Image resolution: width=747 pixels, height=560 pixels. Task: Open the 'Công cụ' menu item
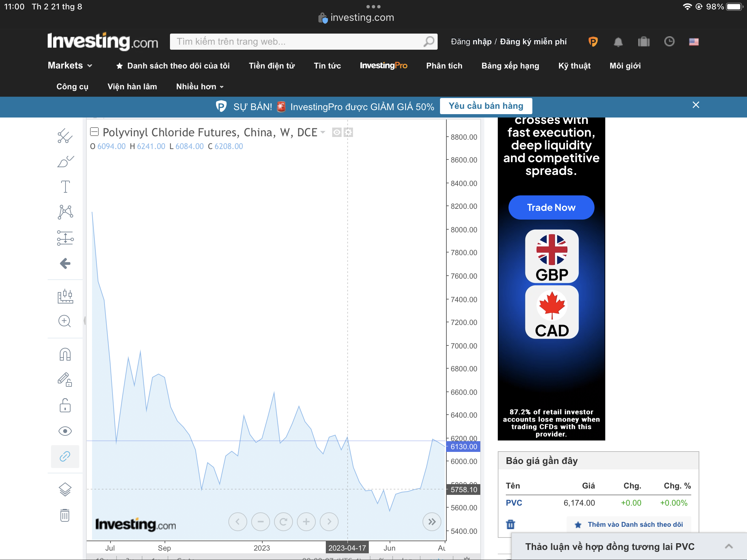pos(72,87)
